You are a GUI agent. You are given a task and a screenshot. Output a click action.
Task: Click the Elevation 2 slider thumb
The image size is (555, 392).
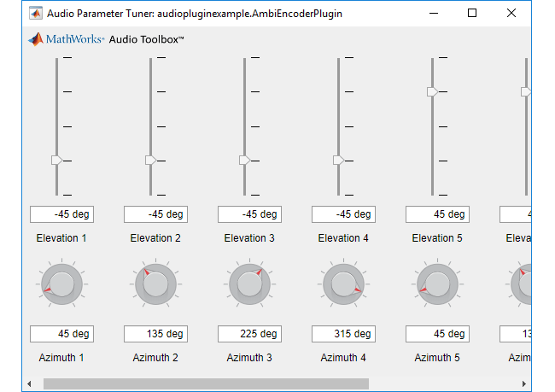151,161
